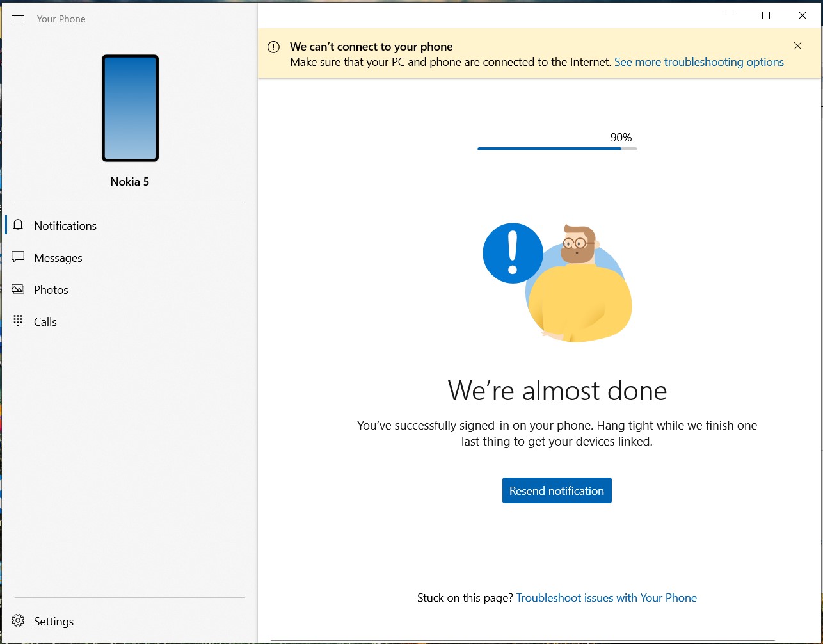Click the horizontal scrollbar at window bottom
The image size is (823, 644).
523,640
